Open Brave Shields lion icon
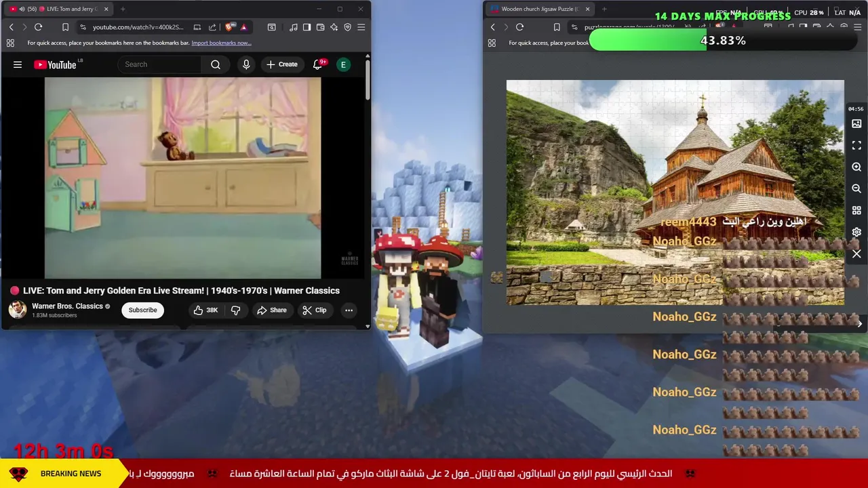 [x=229, y=27]
